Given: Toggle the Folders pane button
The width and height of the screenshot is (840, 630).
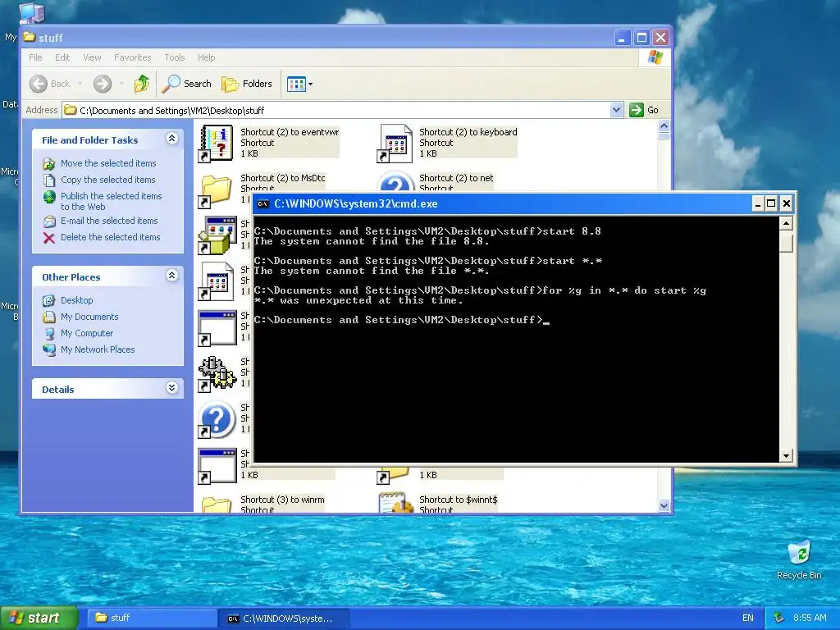Looking at the screenshot, I should point(247,84).
